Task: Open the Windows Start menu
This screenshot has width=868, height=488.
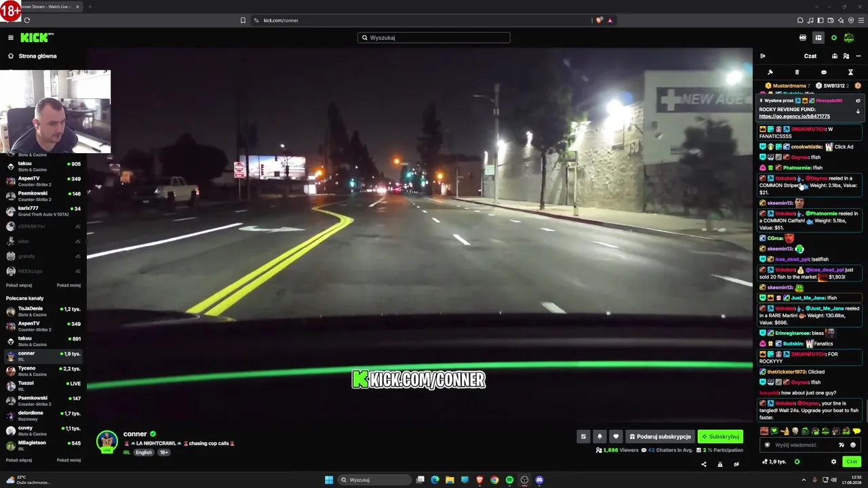Action: pyautogui.click(x=329, y=480)
